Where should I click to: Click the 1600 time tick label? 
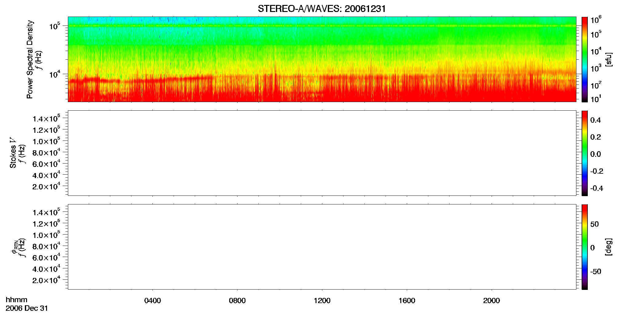(407, 301)
